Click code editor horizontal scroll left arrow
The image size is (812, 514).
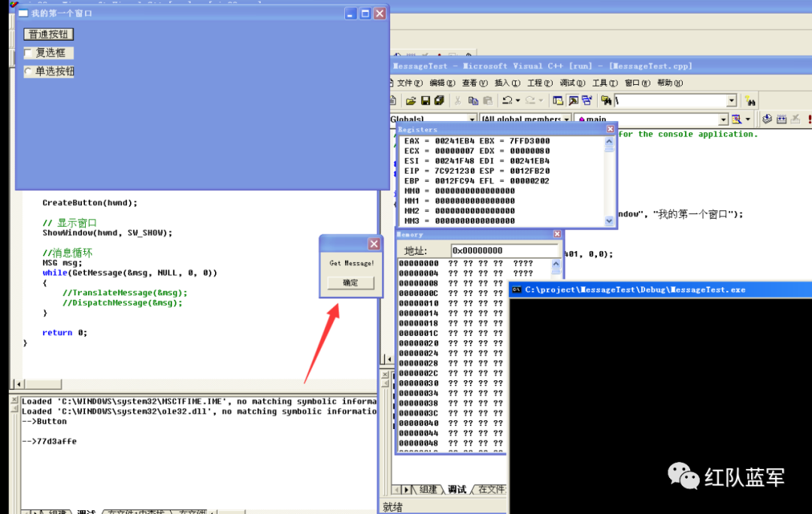(x=19, y=384)
